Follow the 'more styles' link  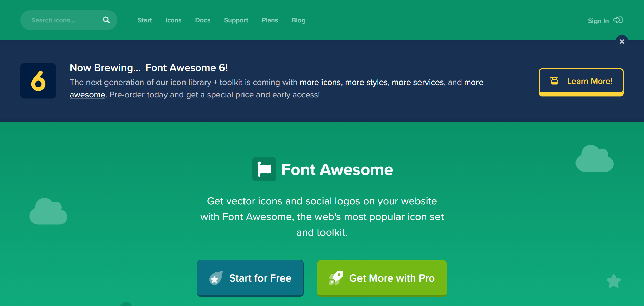[x=366, y=82]
